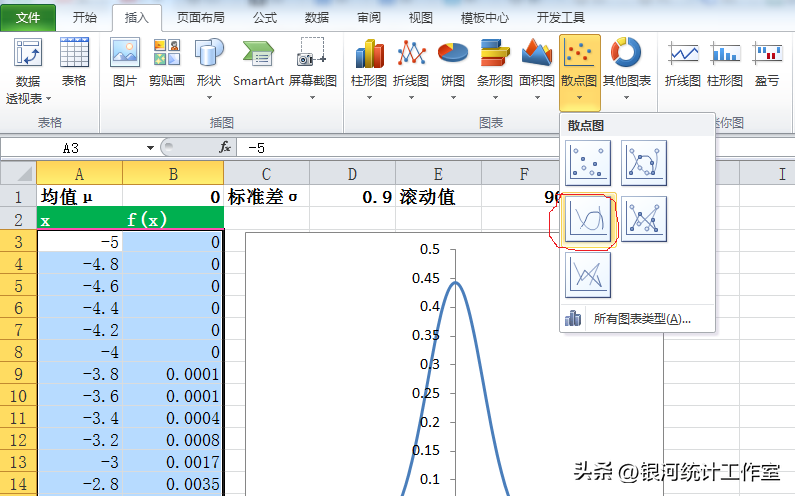Screen dimensions: 795x496
Task: Click the Name Box showing A3
Action: [x=71, y=148]
